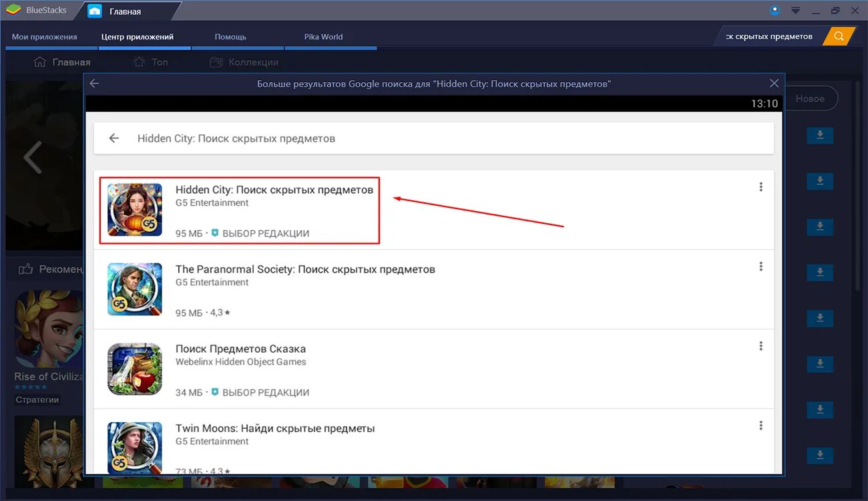The image size is (868, 501).
Task: Click the Коллекции navigation link
Action: (253, 62)
